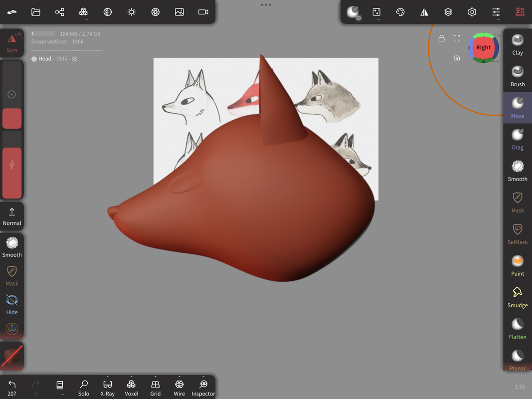The image size is (532, 399).
Task: Expand the Grid options arrow
Action: pos(156,377)
